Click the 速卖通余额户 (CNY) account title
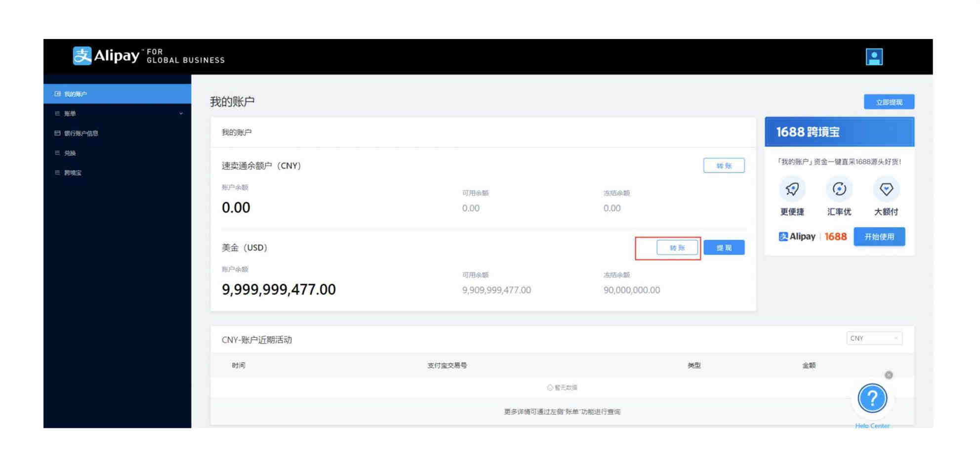Screen dimensions: 980x467 (x=261, y=166)
